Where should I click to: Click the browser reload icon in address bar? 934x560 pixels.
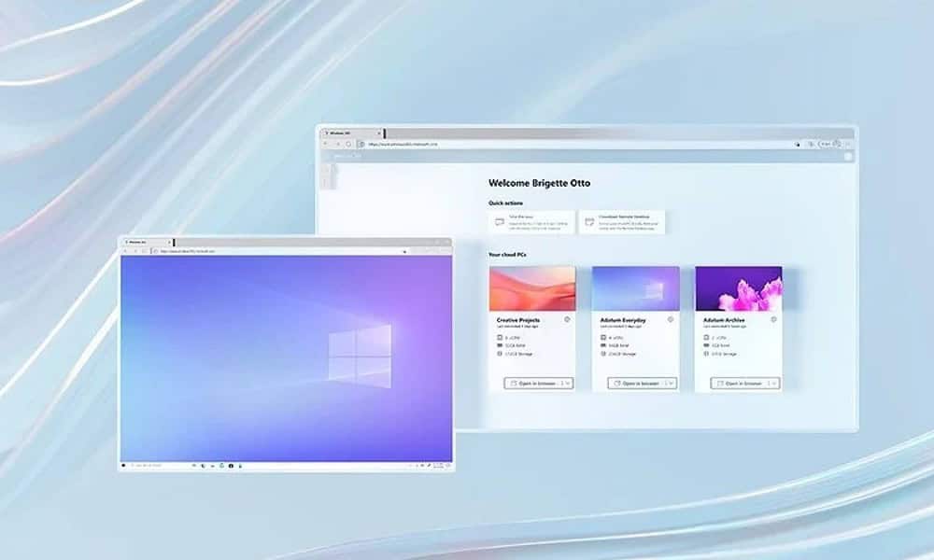[x=347, y=142]
